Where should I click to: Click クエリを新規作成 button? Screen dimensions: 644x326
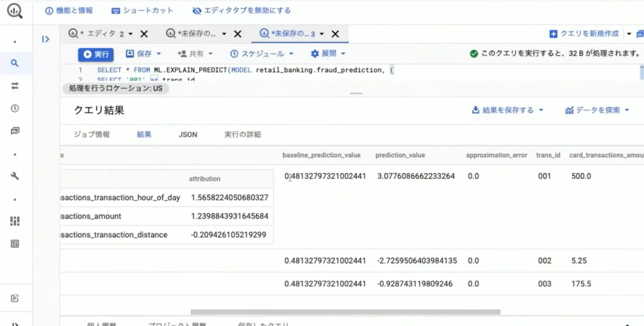(x=584, y=34)
